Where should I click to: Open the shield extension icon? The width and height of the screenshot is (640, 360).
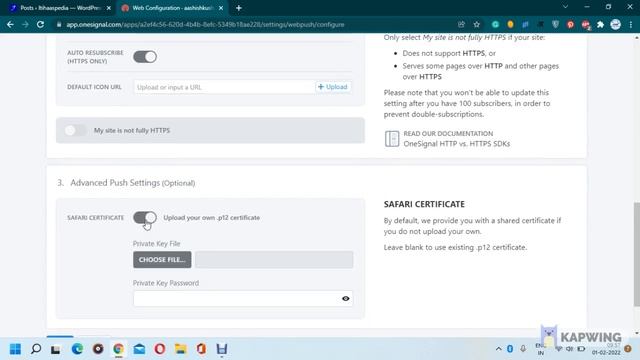tap(556, 24)
